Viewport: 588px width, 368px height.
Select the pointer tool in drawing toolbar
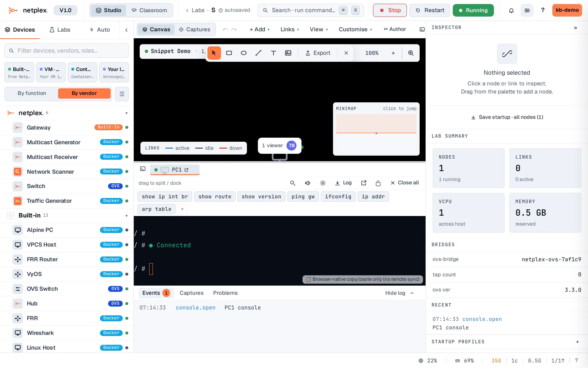(x=214, y=53)
